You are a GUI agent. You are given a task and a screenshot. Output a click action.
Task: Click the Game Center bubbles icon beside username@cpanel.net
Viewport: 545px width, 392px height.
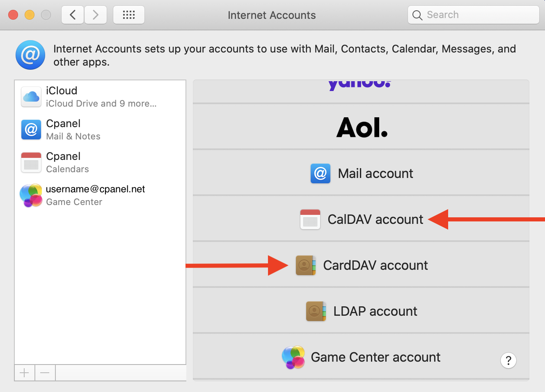31,195
